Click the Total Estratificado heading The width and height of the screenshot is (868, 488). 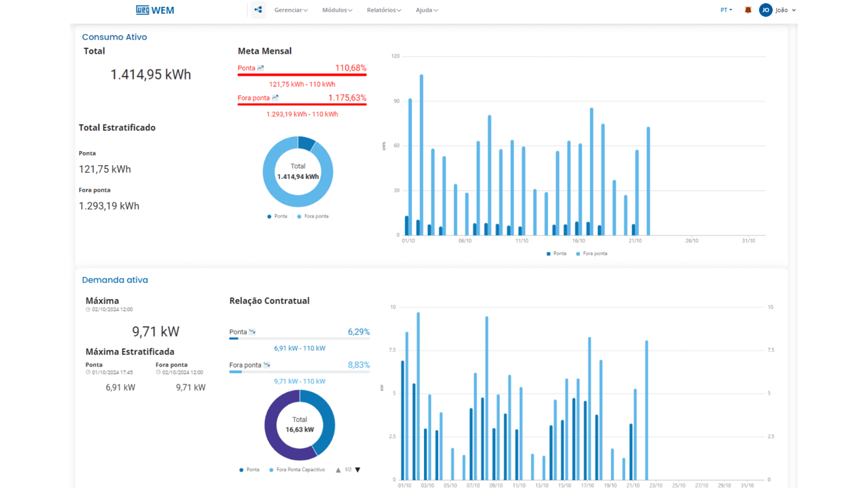(117, 128)
